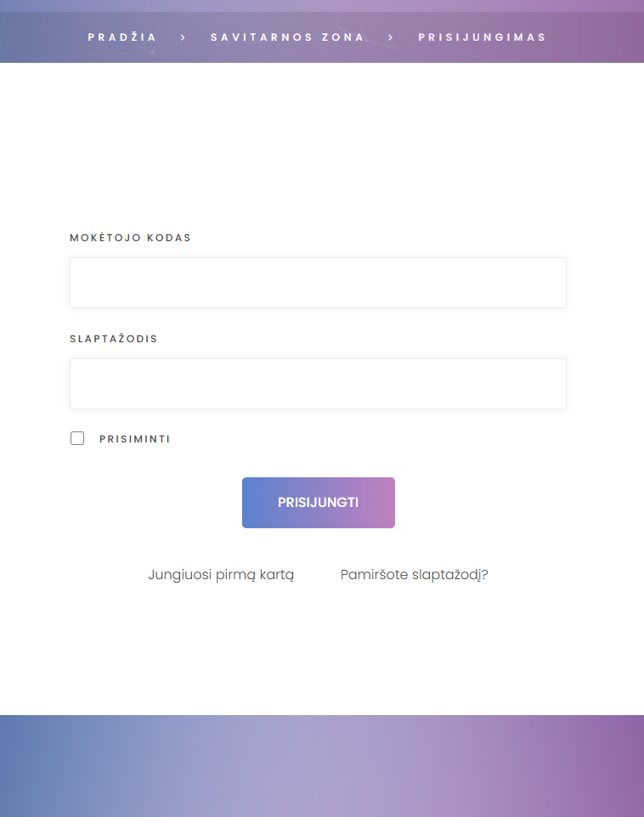Viewport: 644px width, 817px height.
Task: Enable the remember-me option box
Action: 77,438
